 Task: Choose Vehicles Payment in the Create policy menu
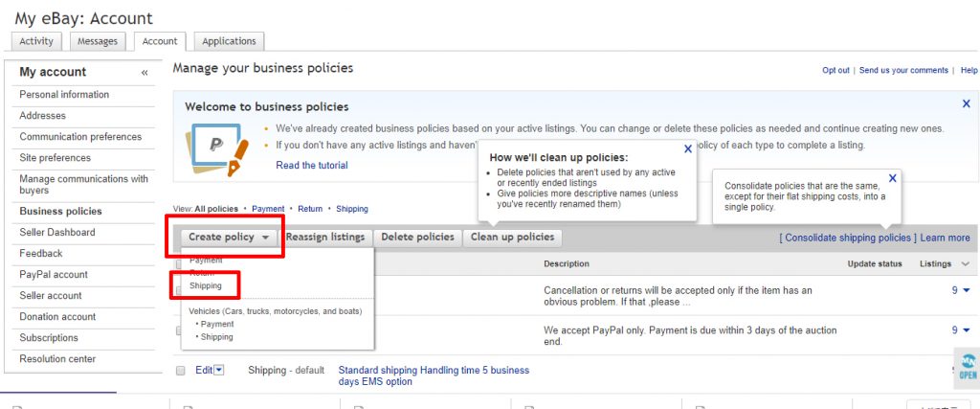click(217, 324)
